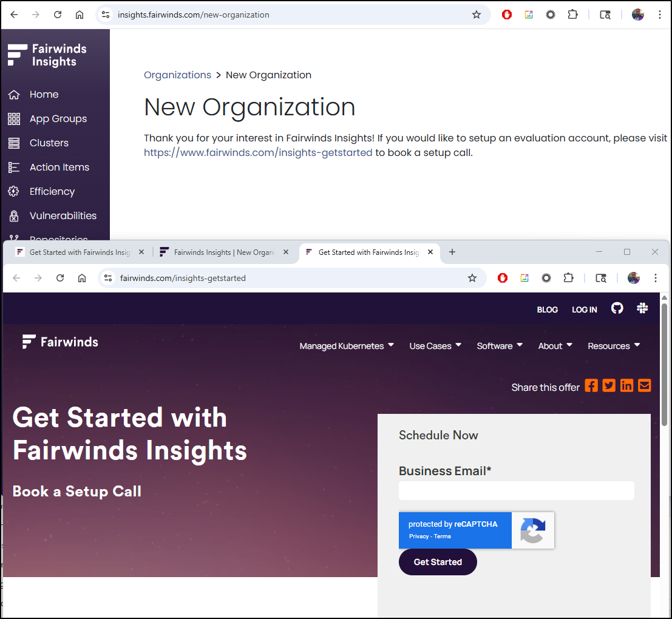Click the Efficiency gear-dollar icon

[x=14, y=192]
